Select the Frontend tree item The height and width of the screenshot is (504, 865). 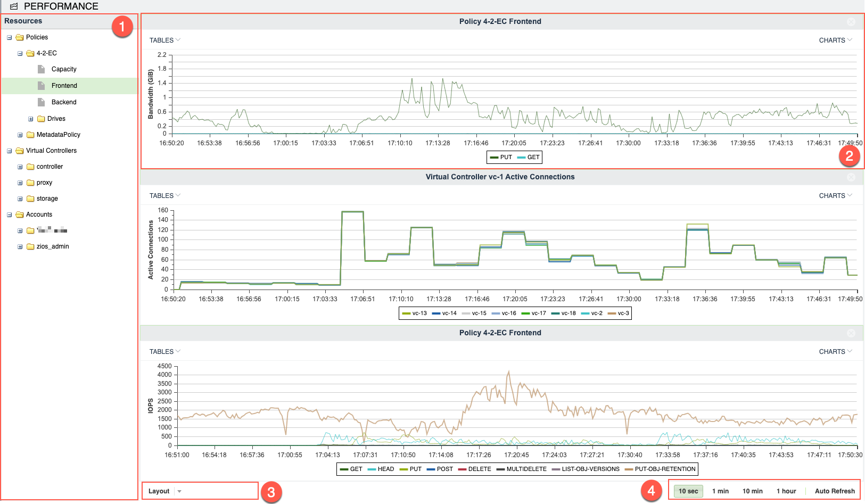click(x=64, y=86)
